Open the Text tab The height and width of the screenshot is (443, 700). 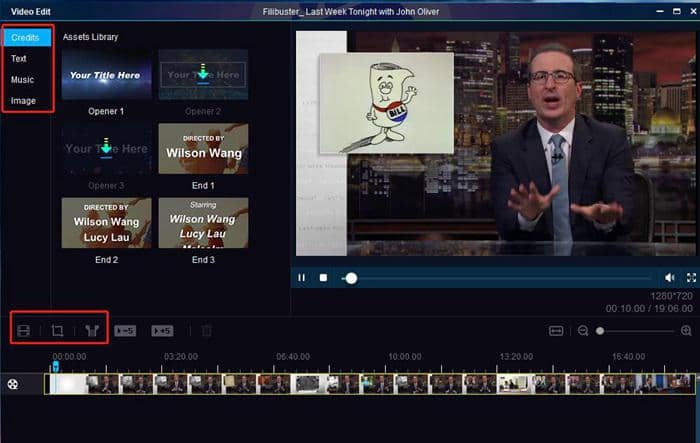point(19,59)
